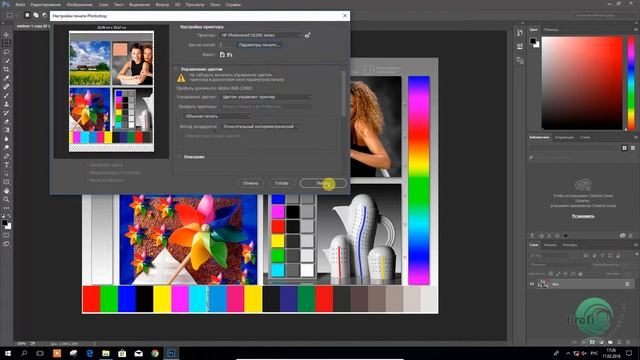Open the Color panel flyout menu
Image resolution: width=640 pixels, height=360 pixels.
click(635, 29)
